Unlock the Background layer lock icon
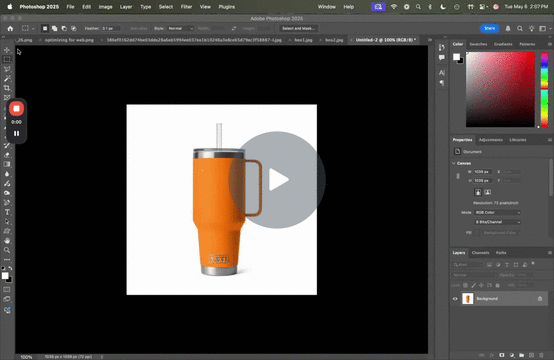Image resolution: width=554 pixels, height=360 pixels. pyautogui.click(x=540, y=299)
